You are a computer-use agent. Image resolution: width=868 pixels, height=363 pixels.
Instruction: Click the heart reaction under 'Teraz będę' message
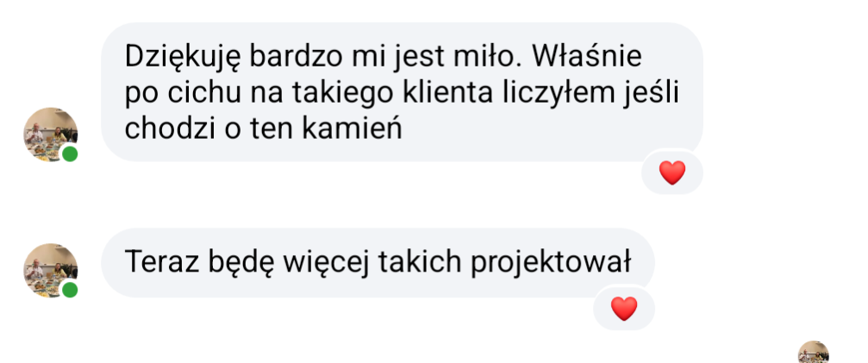pyautogui.click(x=624, y=309)
